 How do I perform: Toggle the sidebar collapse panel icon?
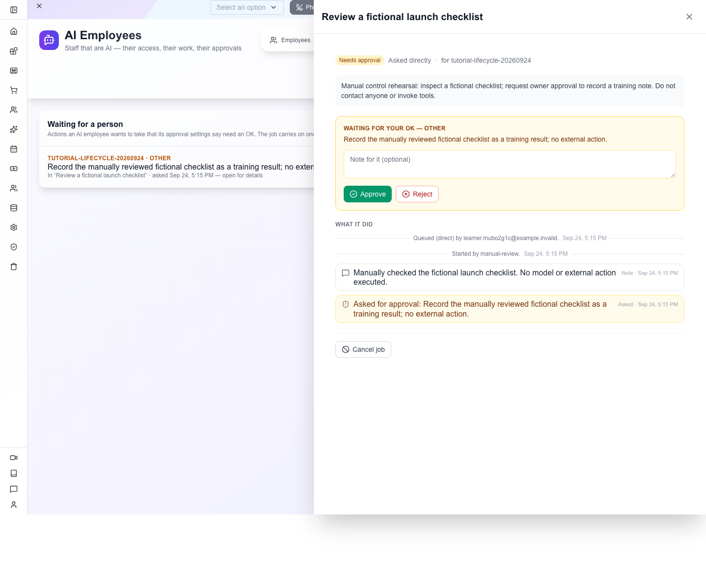(x=14, y=10)
